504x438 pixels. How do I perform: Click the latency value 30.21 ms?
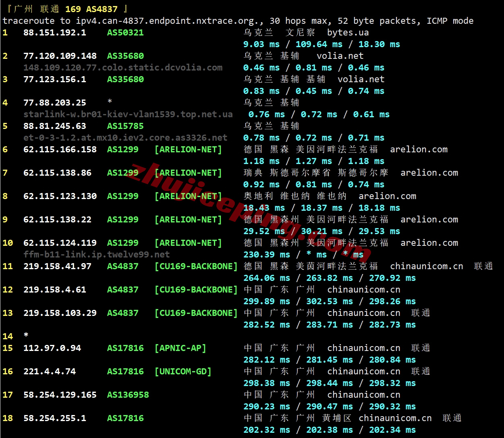tap(322, 231)
